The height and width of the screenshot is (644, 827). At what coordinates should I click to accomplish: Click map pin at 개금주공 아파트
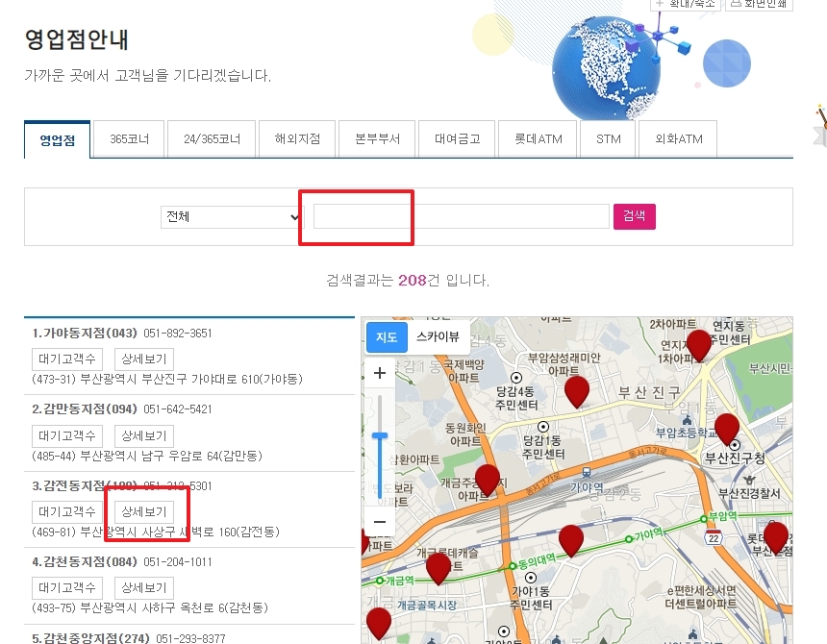[488, 480]
